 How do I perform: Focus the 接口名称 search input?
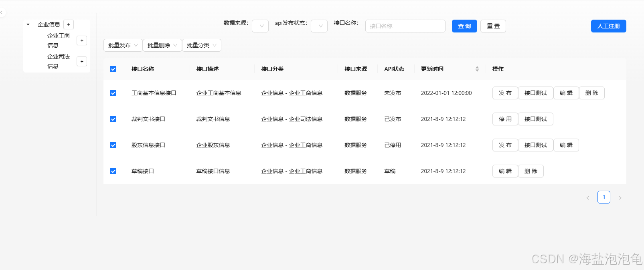point(405,26)
